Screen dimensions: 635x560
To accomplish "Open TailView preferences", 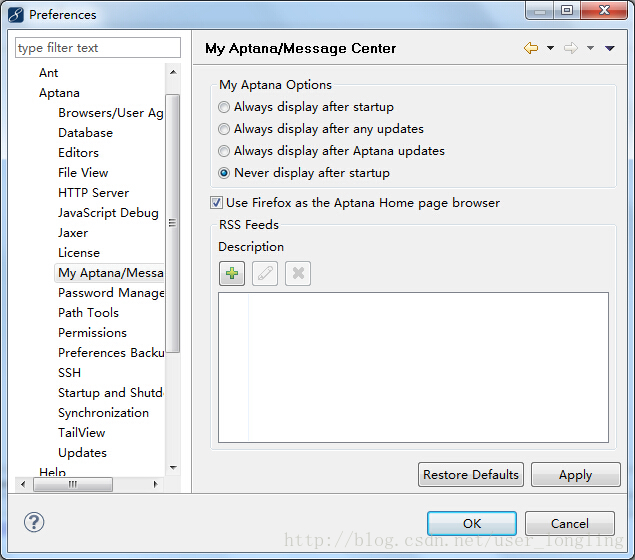I will pos(81,433).
